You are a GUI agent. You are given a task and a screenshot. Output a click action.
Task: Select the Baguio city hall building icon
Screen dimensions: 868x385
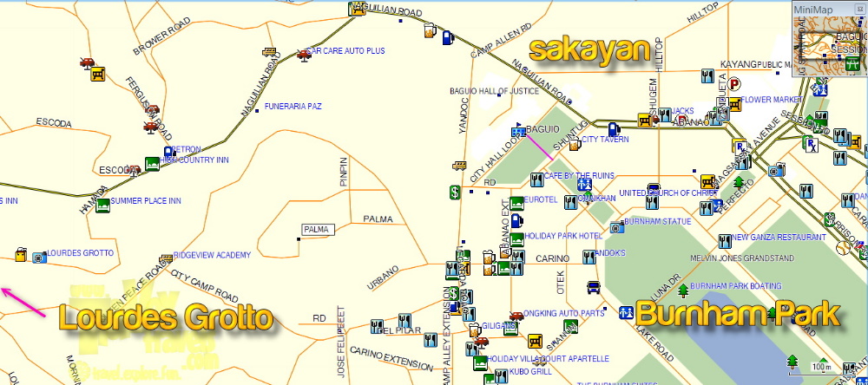coord(519,131)
